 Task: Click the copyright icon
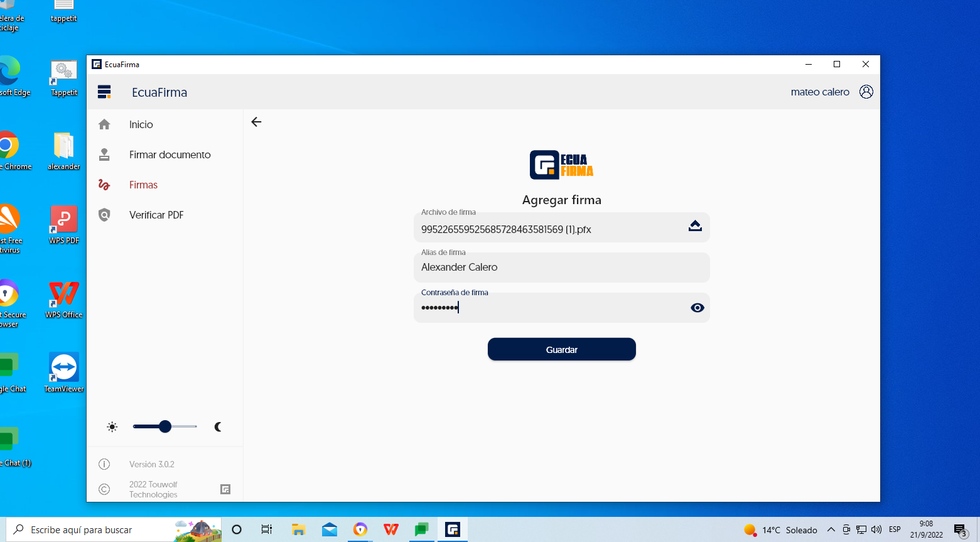(104, 489)
